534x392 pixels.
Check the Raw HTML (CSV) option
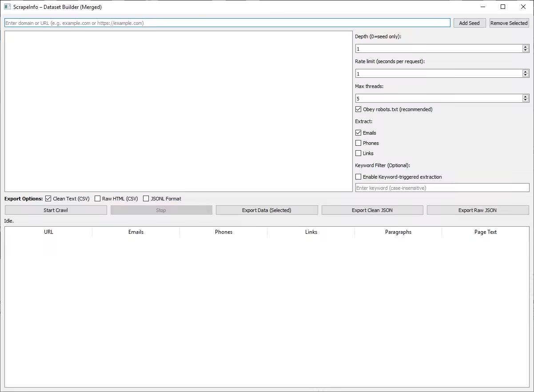tap(98, 199)
